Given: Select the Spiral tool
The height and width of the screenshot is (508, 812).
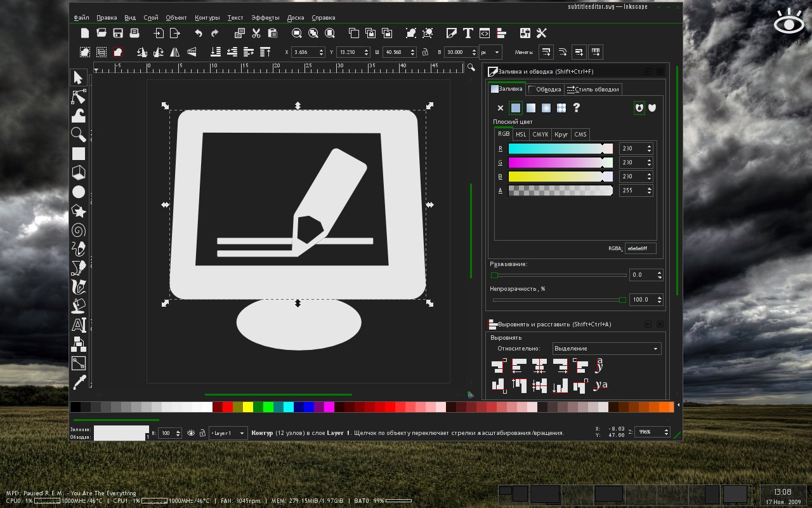Looking at the screenshot, I should tap(79, 230).
